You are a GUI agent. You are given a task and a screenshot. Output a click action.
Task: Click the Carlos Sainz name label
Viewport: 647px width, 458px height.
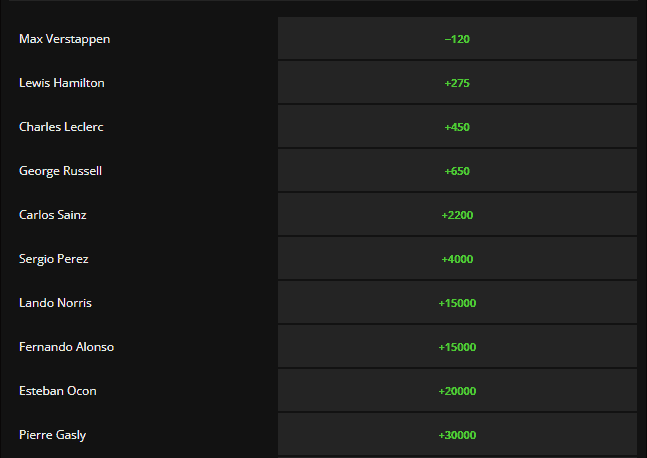coord(53,215)
